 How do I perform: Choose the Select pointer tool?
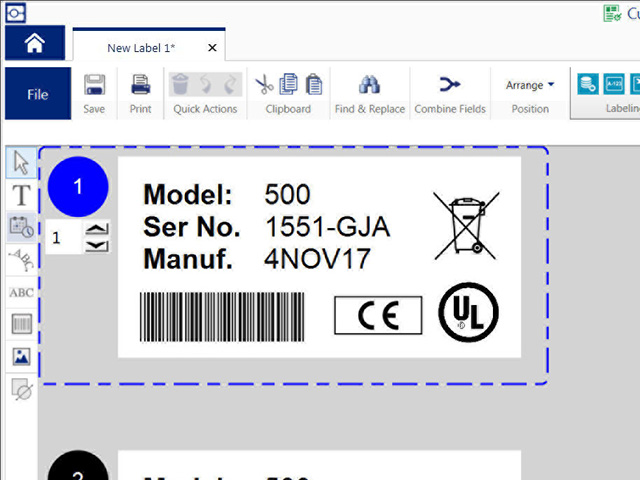coord(21,163)
